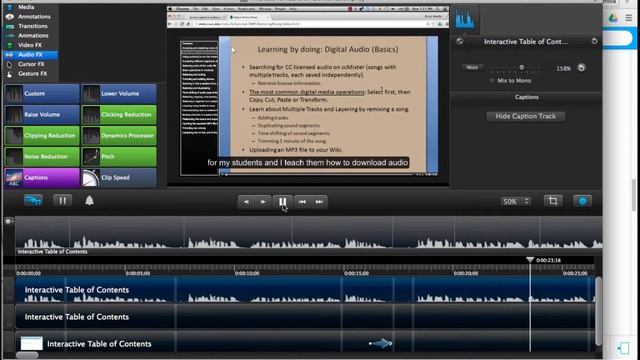Click the 0:00:10;00 mark on time ruler
The height and width of the screenshot is (360, 640).
[x=247, y=273]
